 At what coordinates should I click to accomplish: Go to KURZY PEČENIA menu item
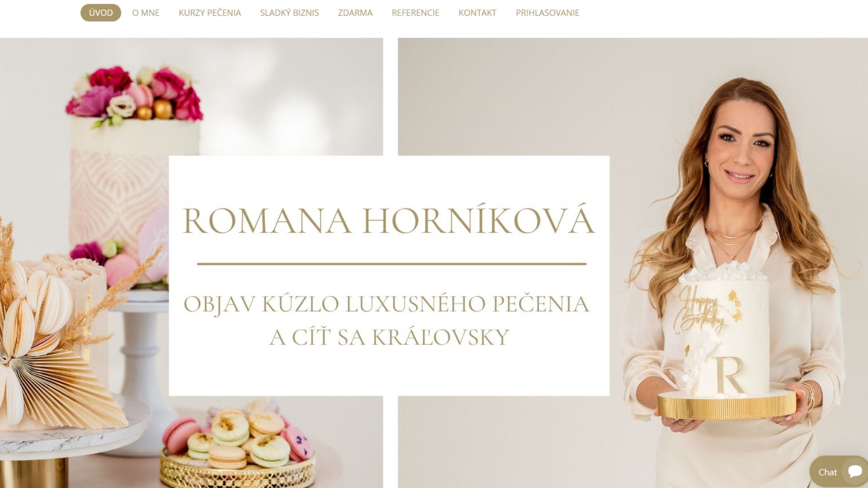[x=210, y=13]
